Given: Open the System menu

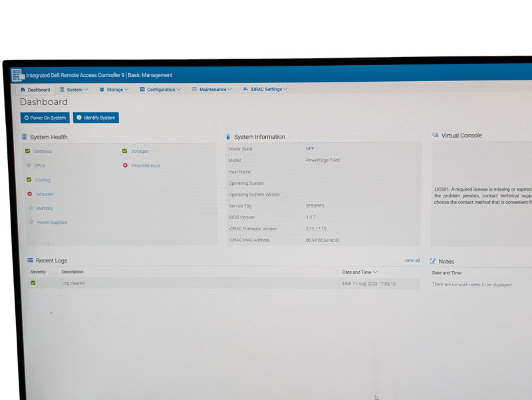Looking at the screenshot, I should point(74,90).
